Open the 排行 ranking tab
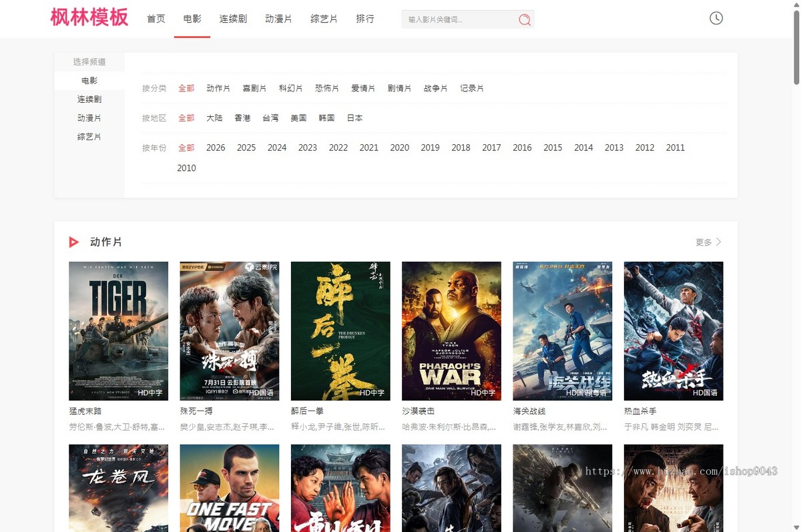This screenshot has width=801, height=532. click(365, 19)
